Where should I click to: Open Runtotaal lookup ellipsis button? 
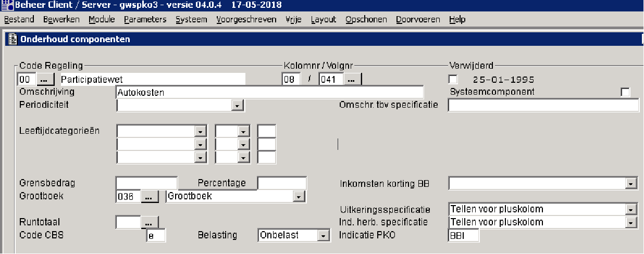[x=149, y=222]
